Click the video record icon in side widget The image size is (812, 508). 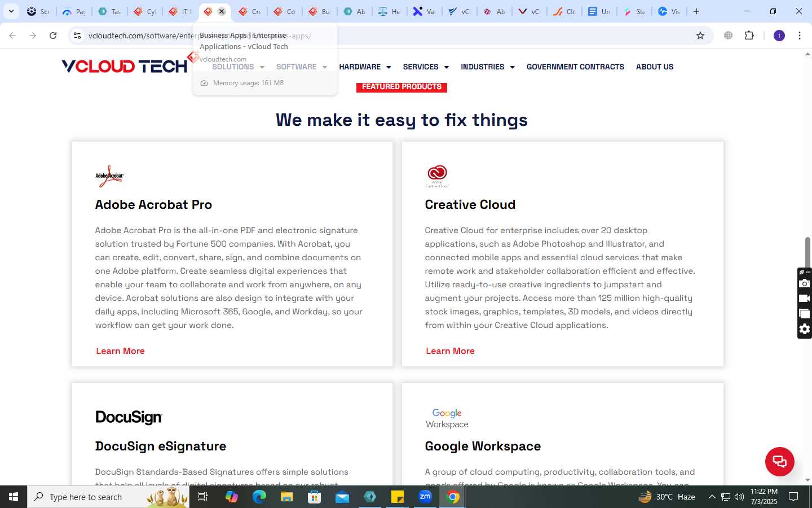click(805, 299)
